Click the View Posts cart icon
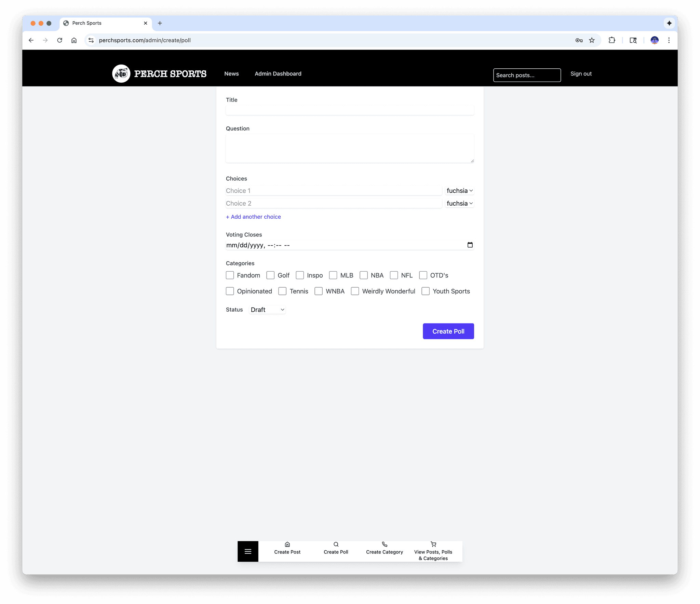 433,544
